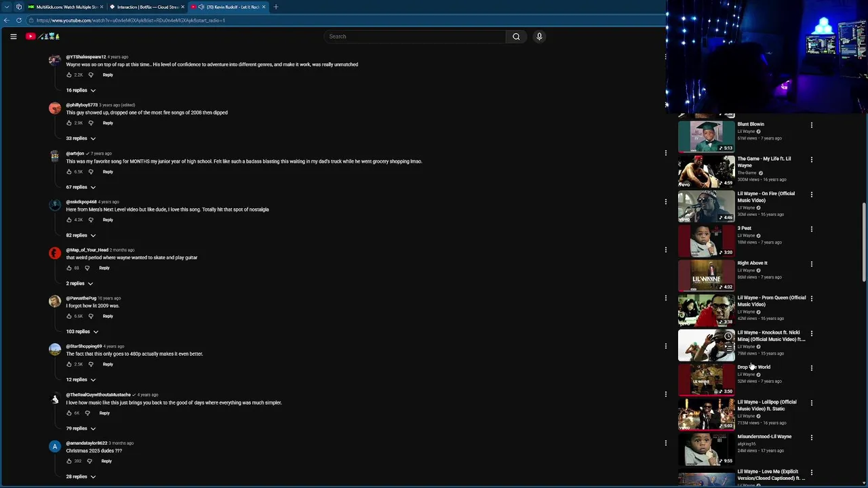The height and width of the screenshot is (488, 868).
Task: Open action menu beside @artyjon comment
Action: pyautogui.click(x=665, y=152)
